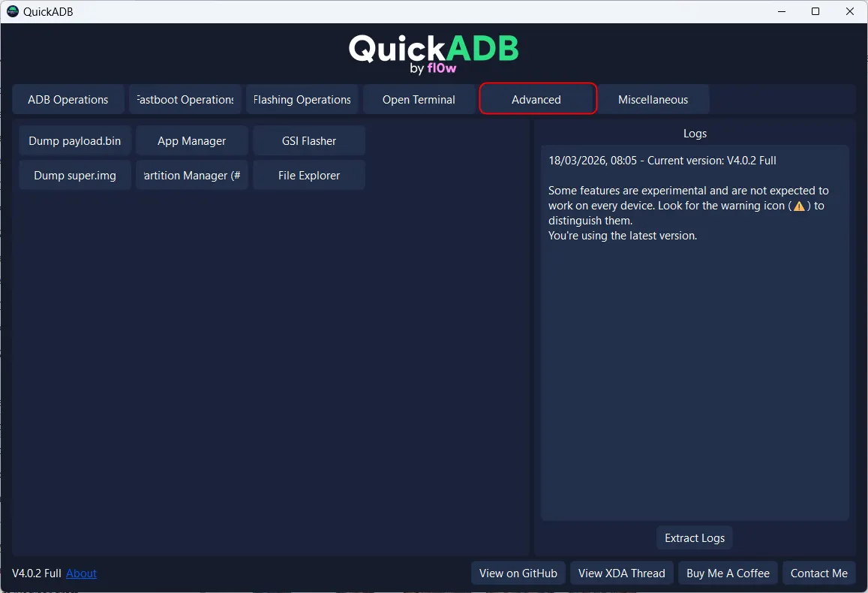Click View on GitHub
The image size is (868, 593).
[518, 573]
